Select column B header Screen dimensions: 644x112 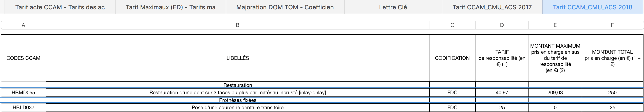pos(237,25)
